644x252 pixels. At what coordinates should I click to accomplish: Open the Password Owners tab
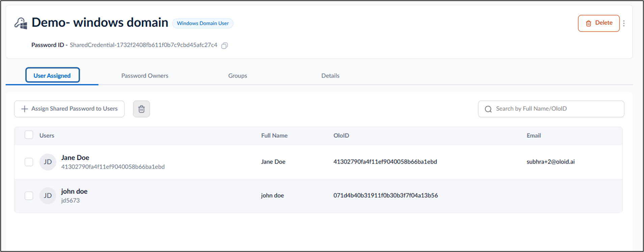pyautogui.click(x=145, y=76)
